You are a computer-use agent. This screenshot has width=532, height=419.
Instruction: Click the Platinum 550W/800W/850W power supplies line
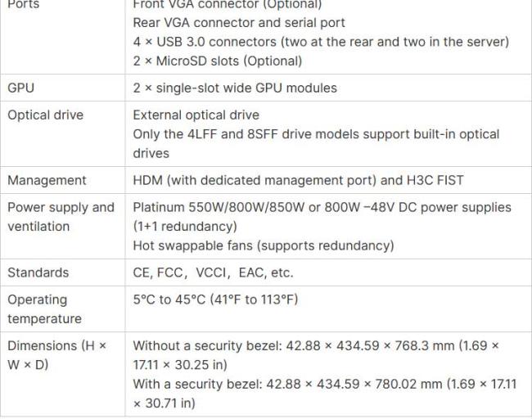[322, 217]
